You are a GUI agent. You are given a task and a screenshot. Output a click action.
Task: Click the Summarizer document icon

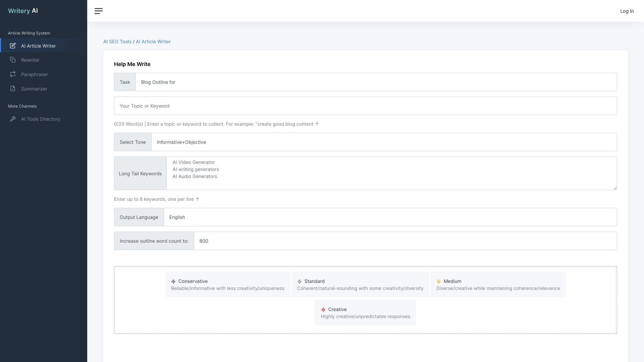click(13, 88)
